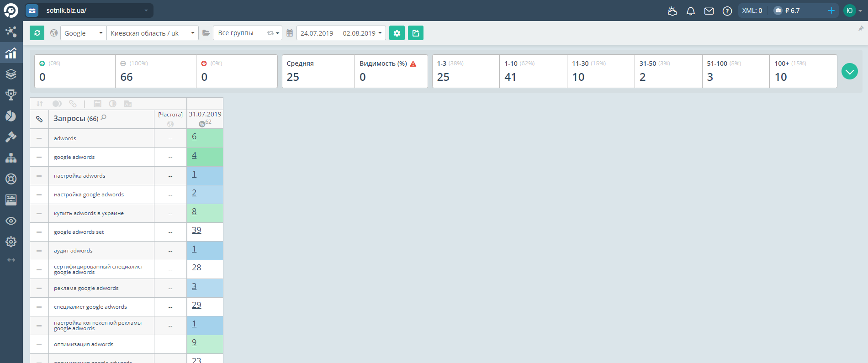
Task: Click the sort arrows icon above table
Action: (40, 104)
